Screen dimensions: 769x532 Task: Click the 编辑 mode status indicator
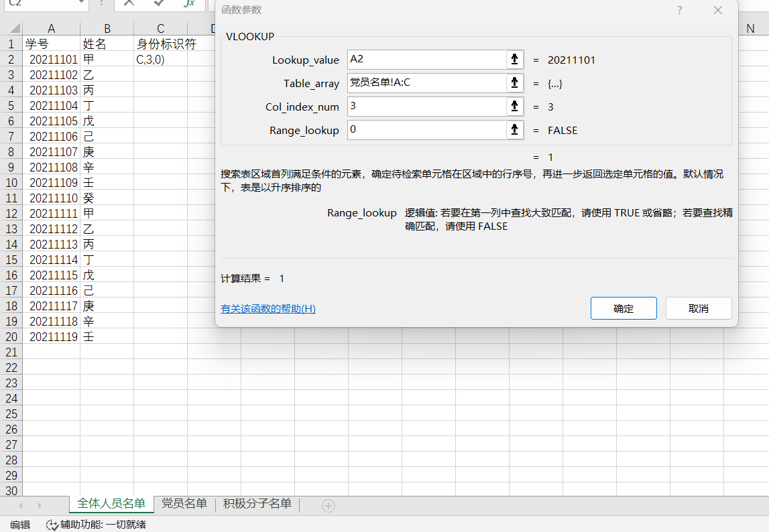click(x=20, y=525)
